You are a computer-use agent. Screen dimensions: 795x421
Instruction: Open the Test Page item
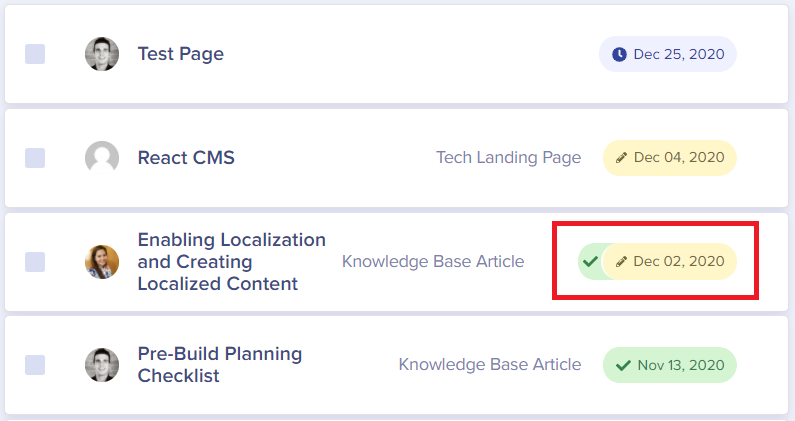pyautogui.click(x=181, y=54)
